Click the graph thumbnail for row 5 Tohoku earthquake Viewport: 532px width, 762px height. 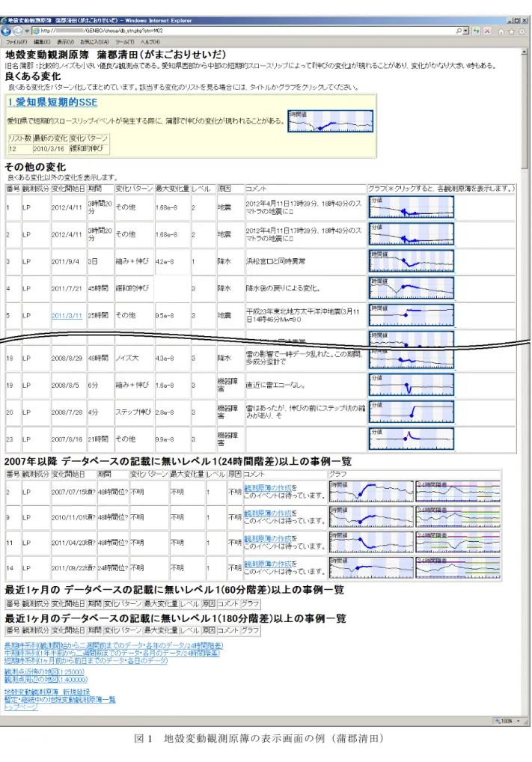point(411,315)
